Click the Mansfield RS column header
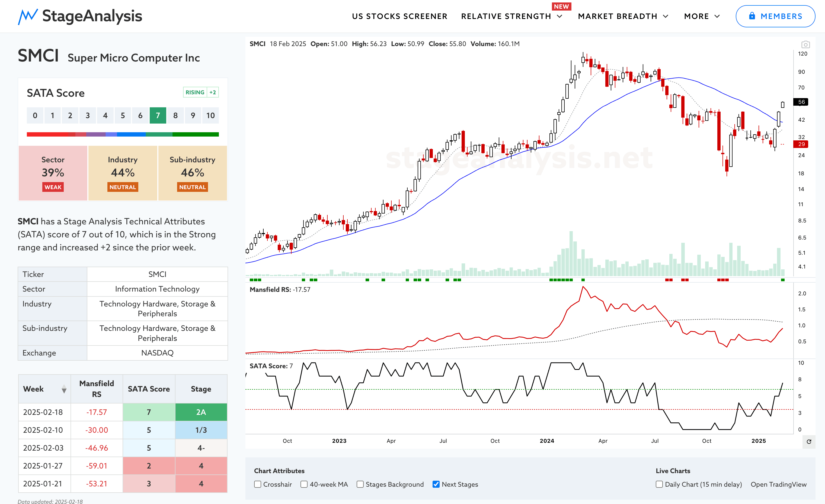 (97, 389)
